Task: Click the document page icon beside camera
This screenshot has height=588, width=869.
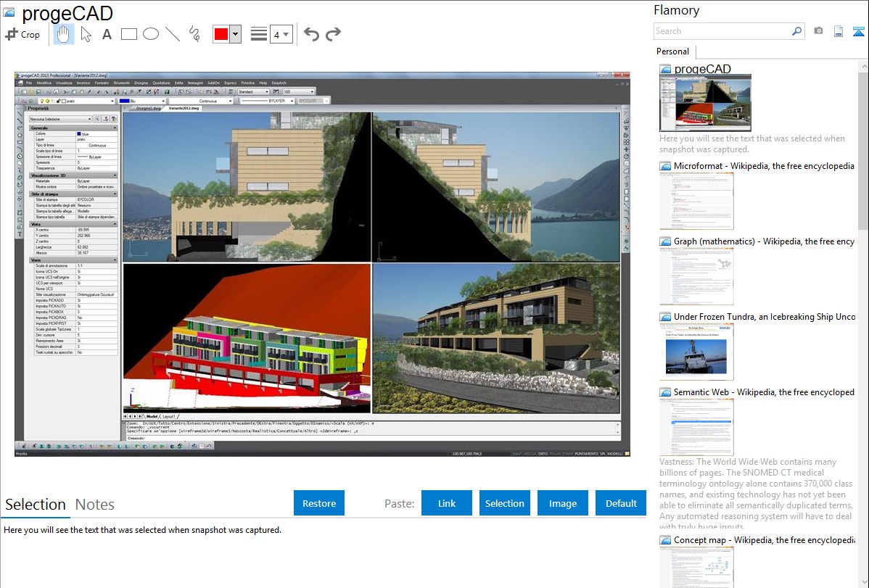Action: [839, 31]
